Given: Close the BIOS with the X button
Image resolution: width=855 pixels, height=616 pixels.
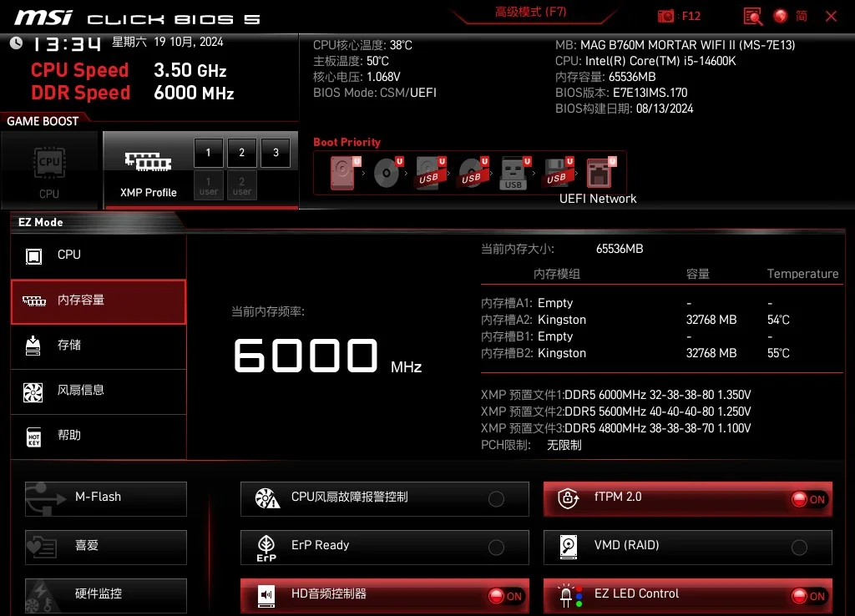Looking at the screenshot, I should [x=831, y=17].
